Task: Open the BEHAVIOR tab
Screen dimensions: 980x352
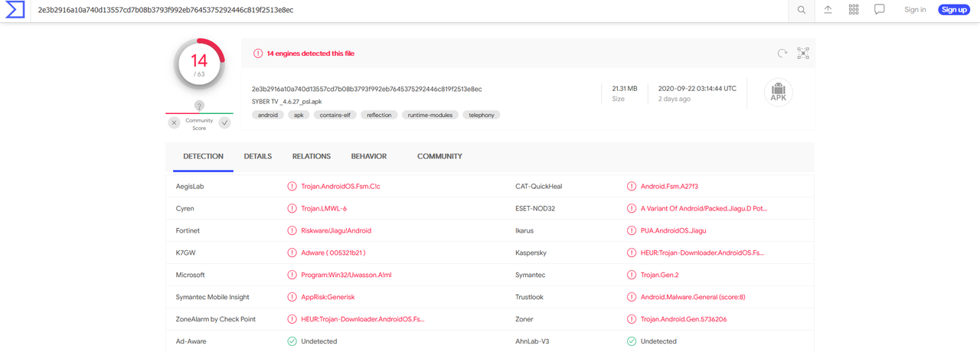Action: [x=369, y=156]
